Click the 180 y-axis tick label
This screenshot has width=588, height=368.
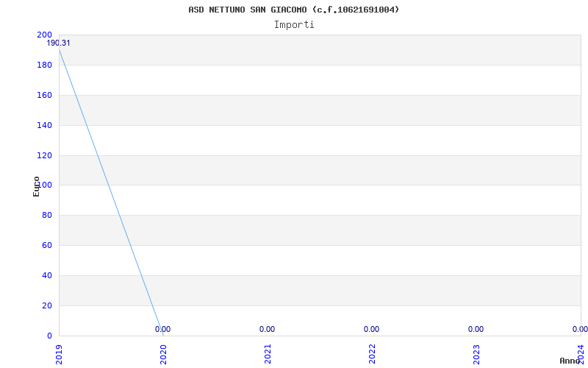pos(44,65)
